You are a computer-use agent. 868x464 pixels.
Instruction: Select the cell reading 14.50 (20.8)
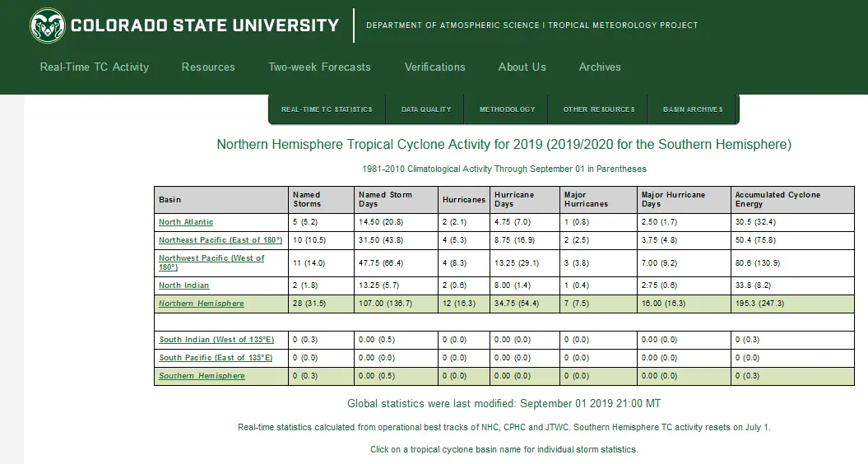(x=396, y=223)
